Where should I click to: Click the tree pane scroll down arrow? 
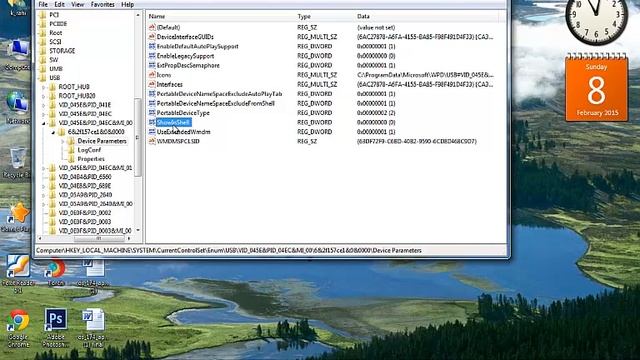coord(138,230)
